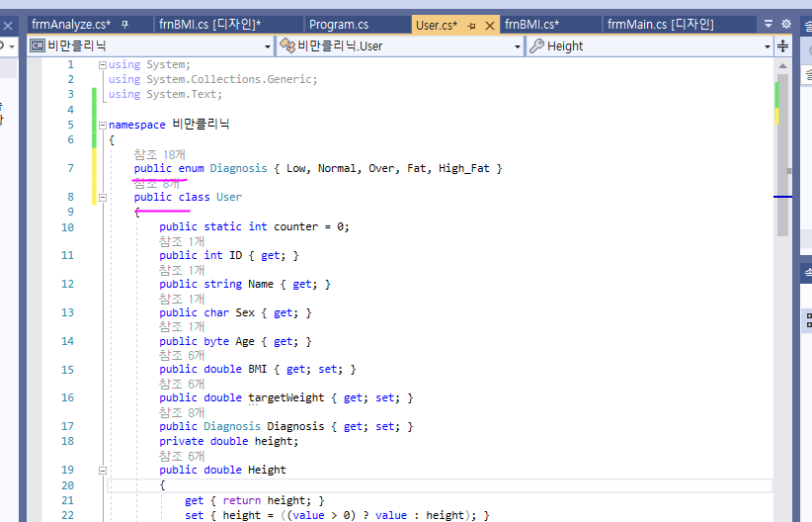Collapse the class User block
The height and width of the screenshot is (522, 812).
(x=103, y=198)
